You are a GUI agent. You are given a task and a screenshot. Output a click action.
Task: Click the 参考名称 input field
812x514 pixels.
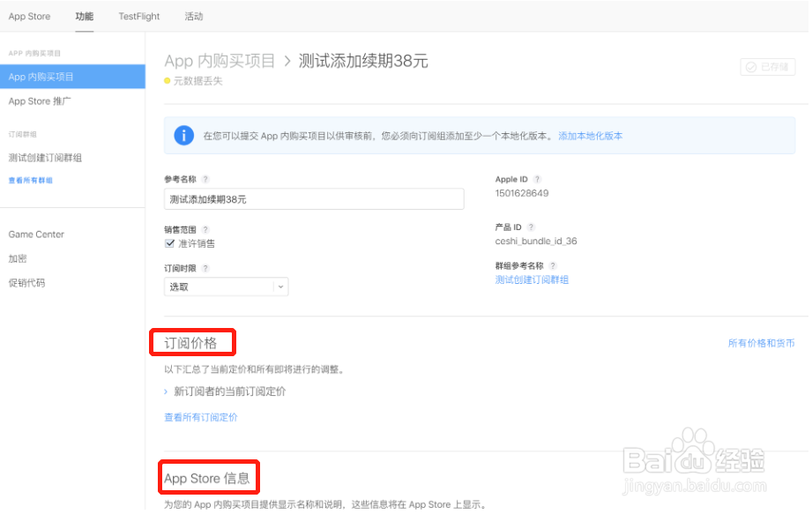coord(314,199)
